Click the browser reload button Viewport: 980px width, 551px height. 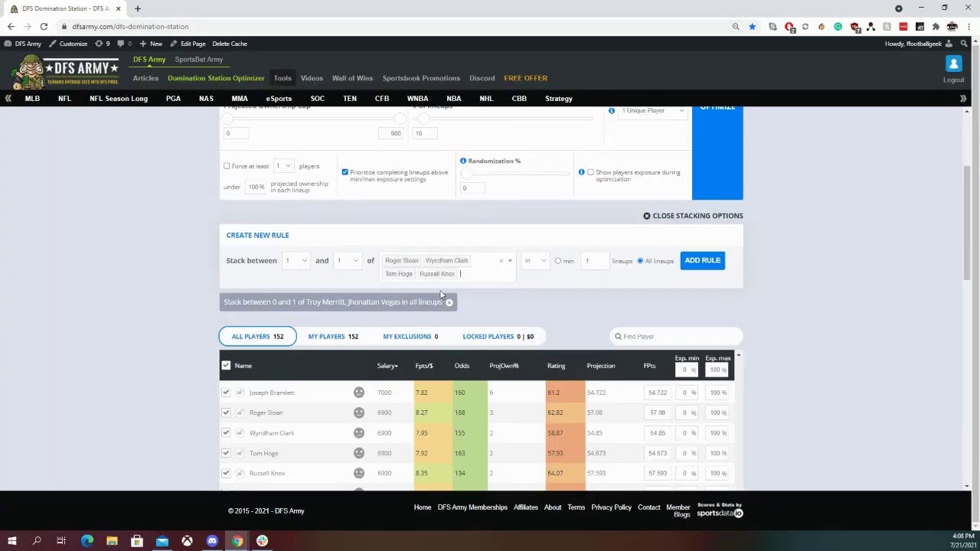(44, 27)
